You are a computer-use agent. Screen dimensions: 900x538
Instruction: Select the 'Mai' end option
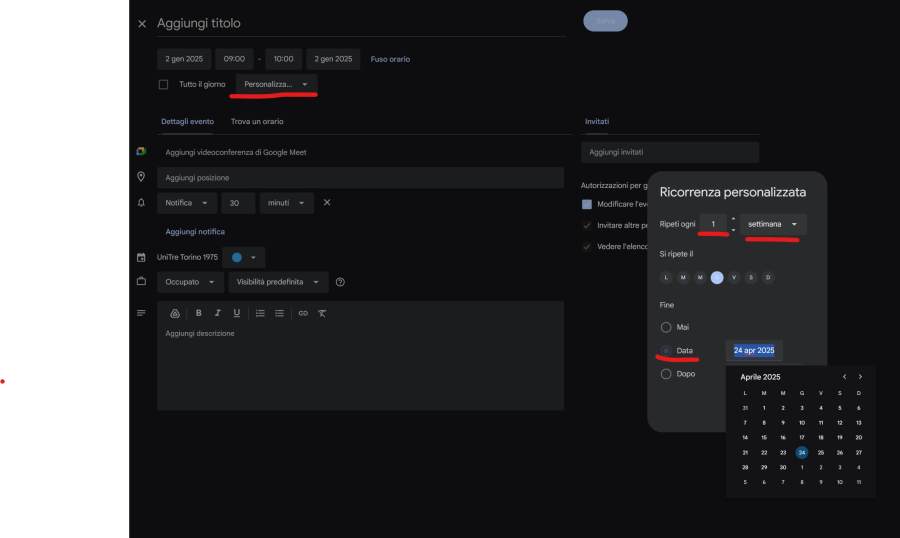coord(666,327)
